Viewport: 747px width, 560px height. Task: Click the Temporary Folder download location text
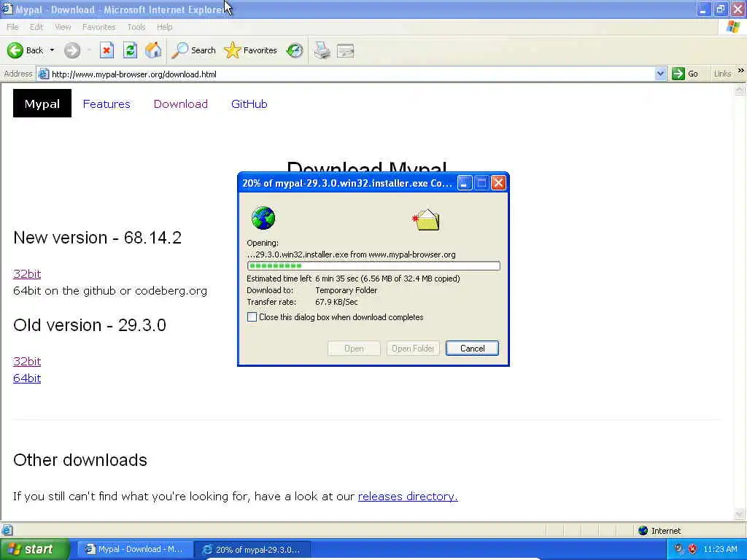click(347, 290)
